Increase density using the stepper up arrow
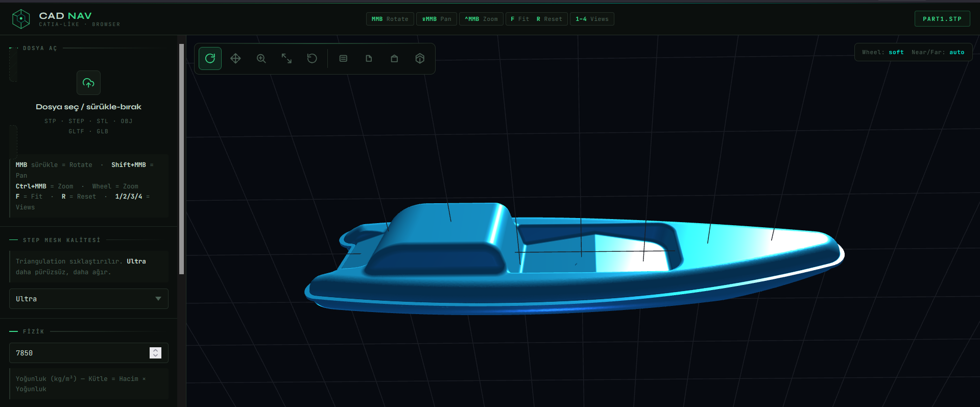 156,350
